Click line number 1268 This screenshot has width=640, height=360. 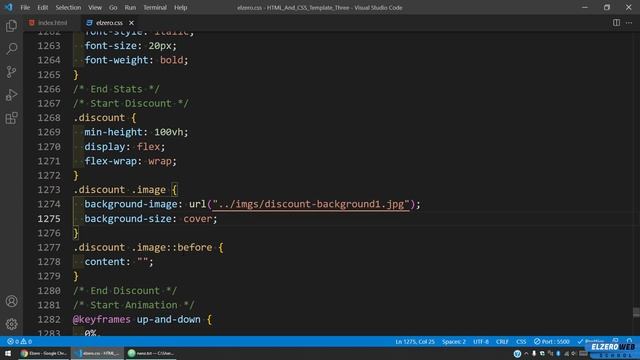pyautogui.click(x=49, y=118)
